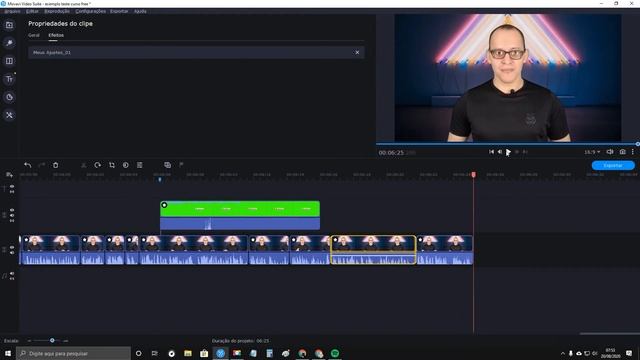Open the Exportar menu in menu bar
The width and height of the screenshot is (640, 360).
pos(119,11)
